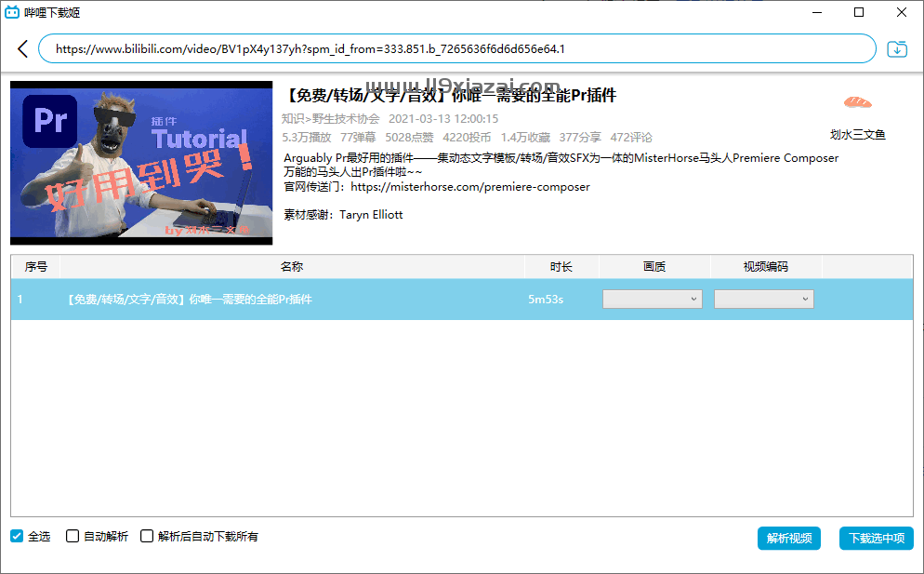Screen dimensions: 924x574
Task: Click the uploader avatar icon
Action: (x=857, y=103)
